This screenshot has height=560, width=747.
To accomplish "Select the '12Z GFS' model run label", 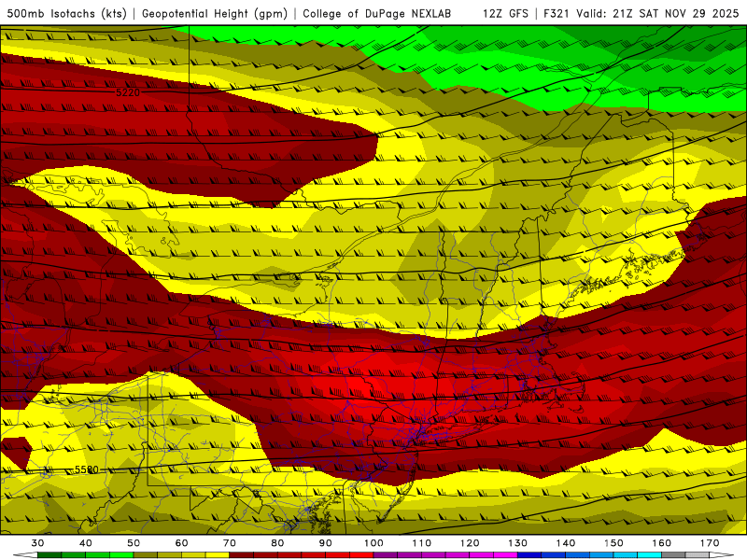I will [x=505, y=13].
